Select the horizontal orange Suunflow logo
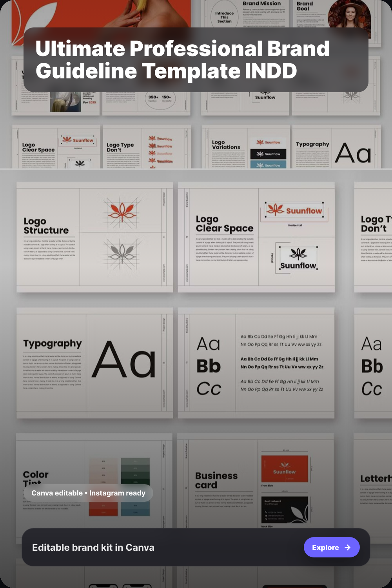Image resolution: width=392 pixels, height=588 pixels. [294, 211]
